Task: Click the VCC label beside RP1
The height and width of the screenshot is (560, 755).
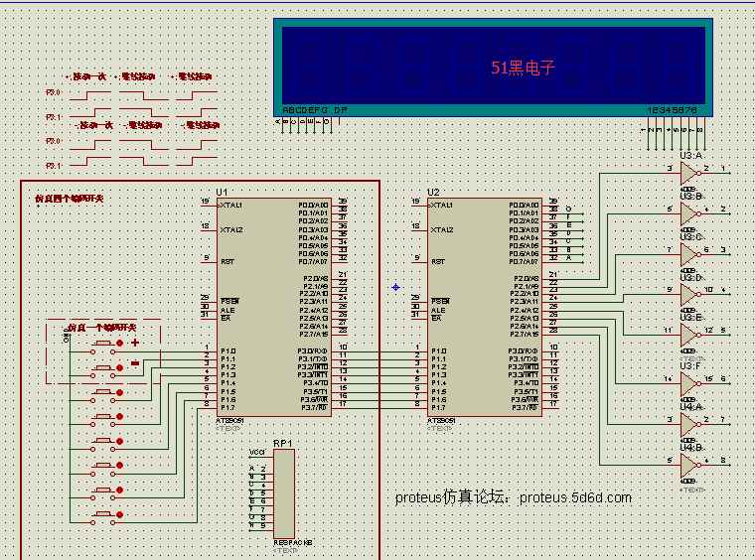Action: pos(257,452)
